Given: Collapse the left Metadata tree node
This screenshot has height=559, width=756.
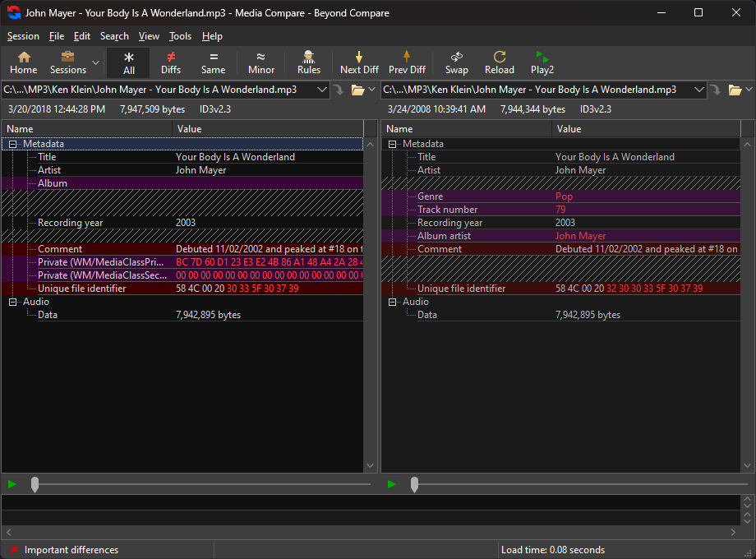Looking at the screenshot, I should 14,144.
